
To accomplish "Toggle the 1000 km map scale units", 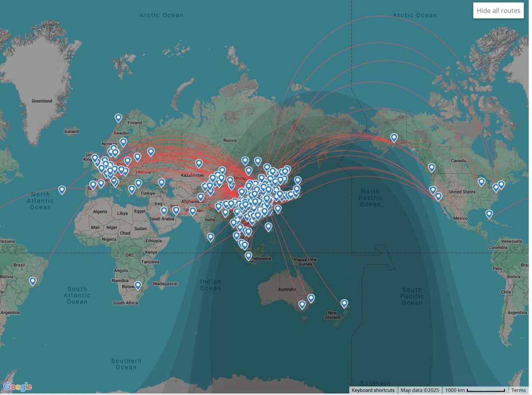I will tap(475, 390).
